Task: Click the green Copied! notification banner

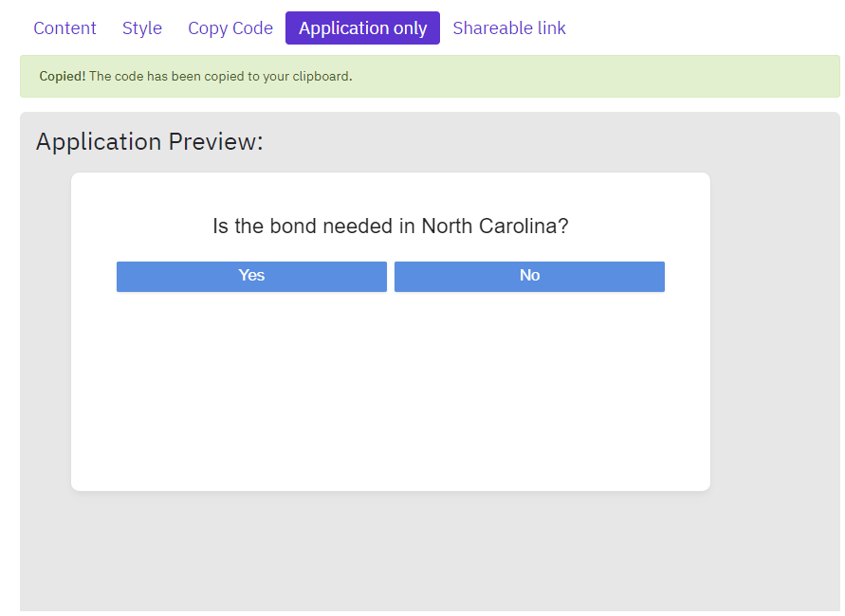Action: click(430, 77)
